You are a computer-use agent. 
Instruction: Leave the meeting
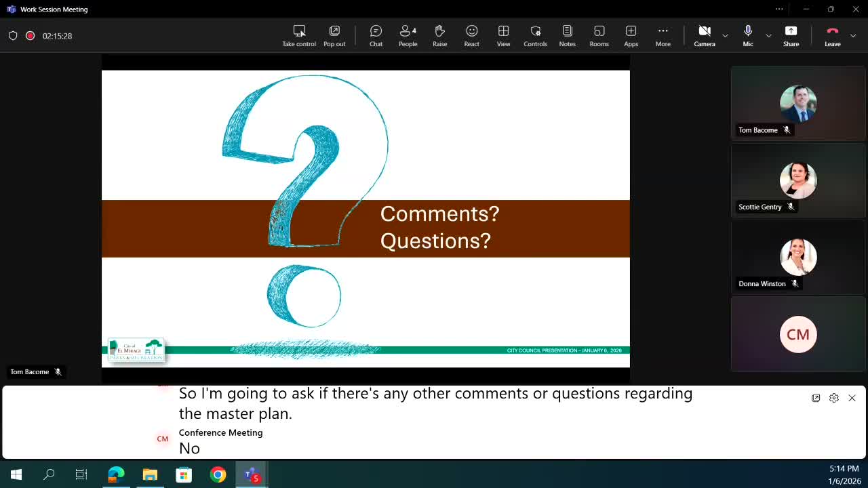832,36
